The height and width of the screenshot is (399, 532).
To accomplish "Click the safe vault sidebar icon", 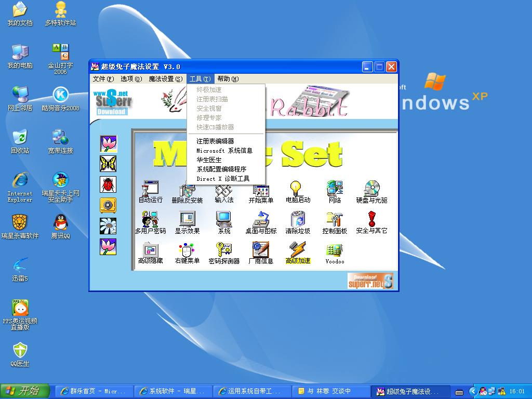I will 108,205.
